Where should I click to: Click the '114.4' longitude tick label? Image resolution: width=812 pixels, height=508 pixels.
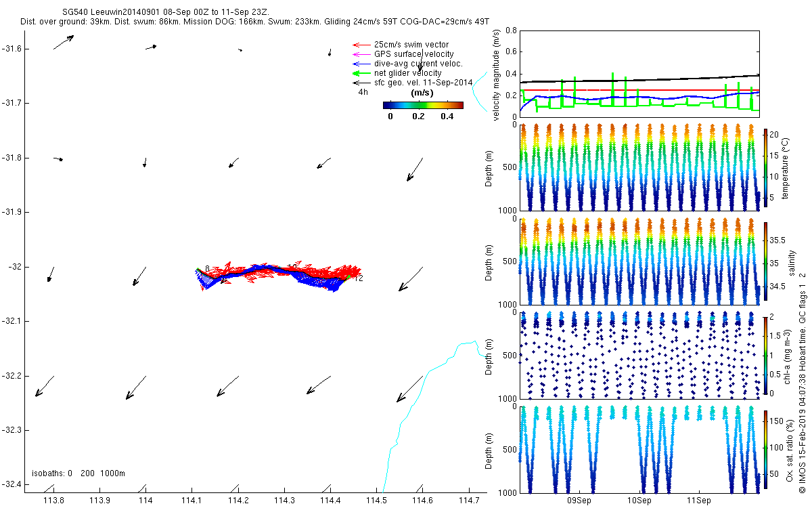click(330, 501)
